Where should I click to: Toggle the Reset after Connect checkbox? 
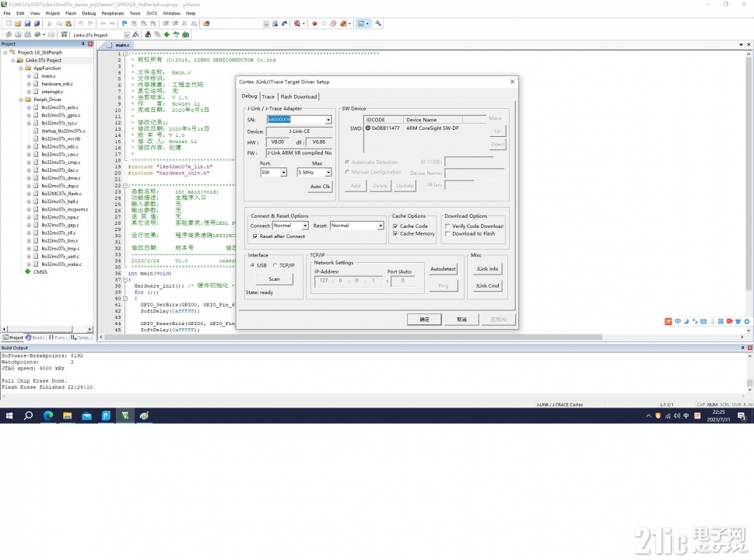click(255, 236)
